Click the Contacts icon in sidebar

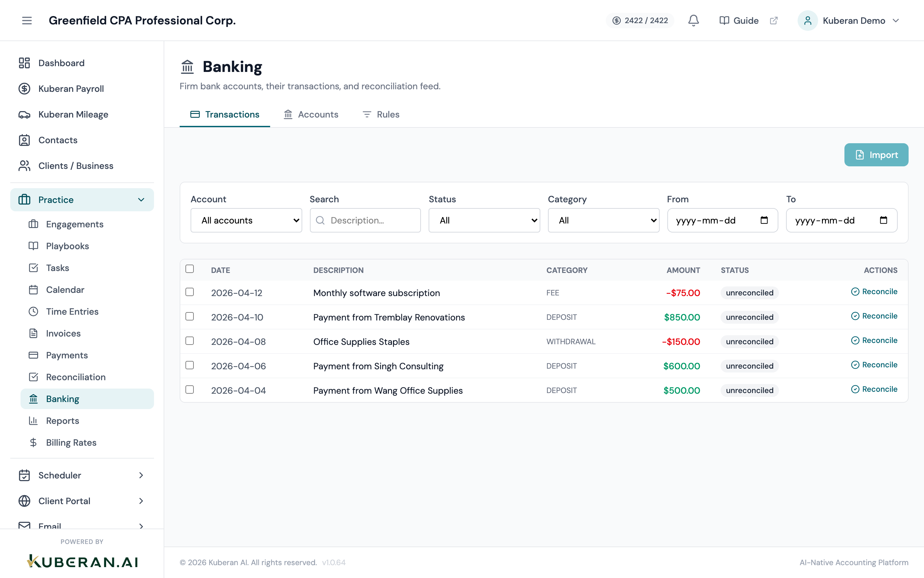click(24, 140)
